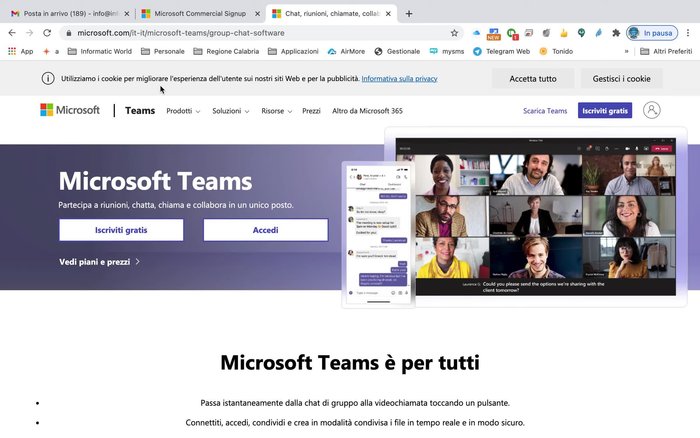Click the Microsoft logo
This screenshot has width=700, height=438.
70,110
